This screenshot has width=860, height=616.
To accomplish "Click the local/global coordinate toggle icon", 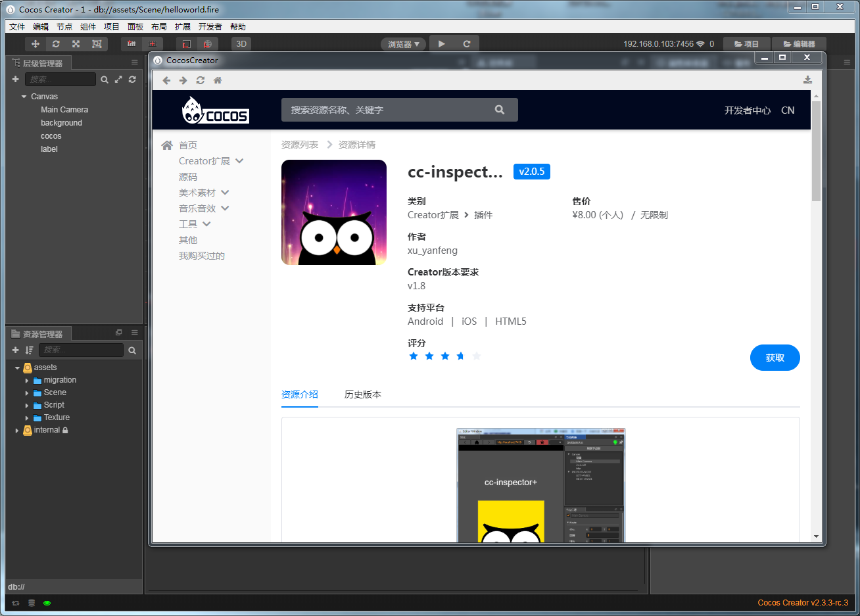I will click(x=152, y=44).
